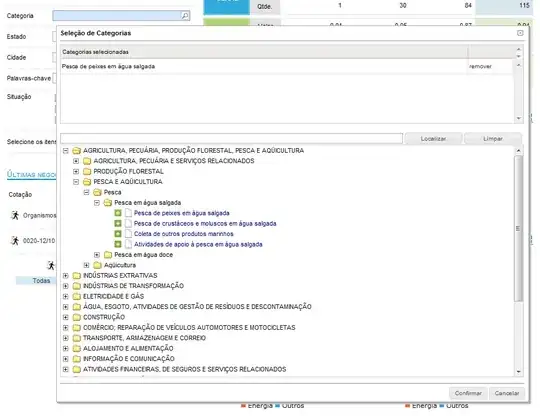Select 'Pesca em água doce' tree row
Image resolution: width=540 pixels, height=416 pixels.
click(143, 255)
